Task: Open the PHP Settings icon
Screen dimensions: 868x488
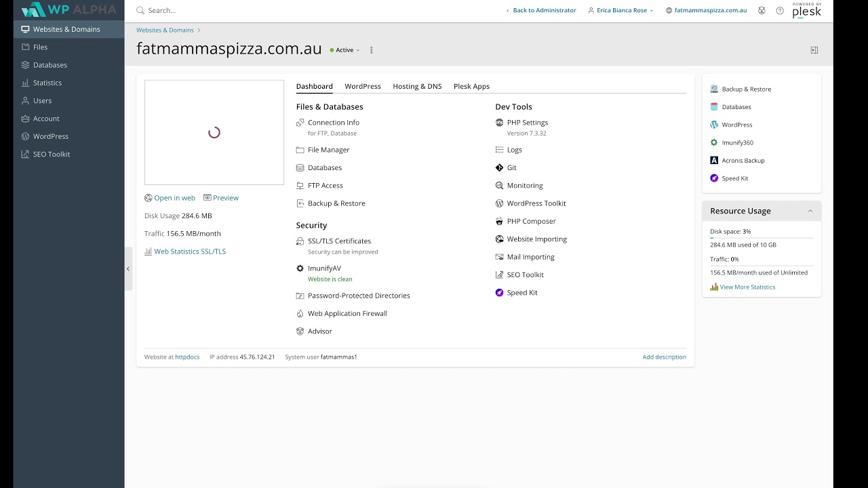Action: point(499,123)
